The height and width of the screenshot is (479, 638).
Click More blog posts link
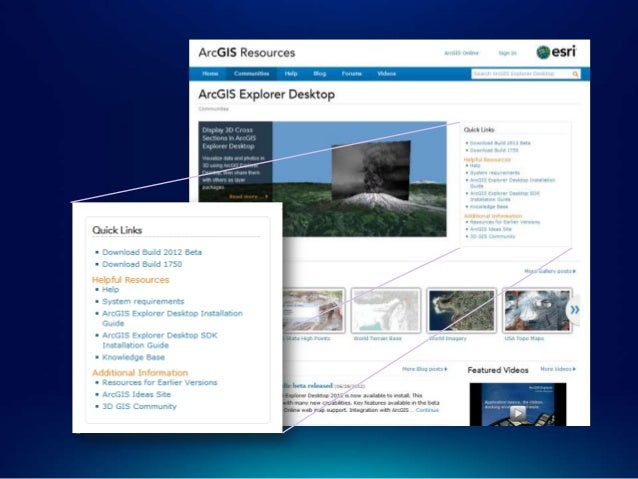tap(425, 369)
